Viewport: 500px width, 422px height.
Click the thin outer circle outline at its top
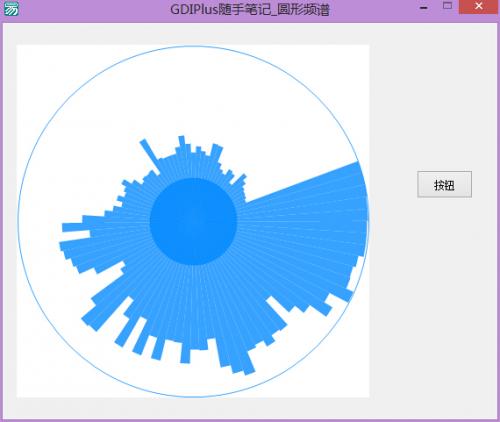click(193, 46)
